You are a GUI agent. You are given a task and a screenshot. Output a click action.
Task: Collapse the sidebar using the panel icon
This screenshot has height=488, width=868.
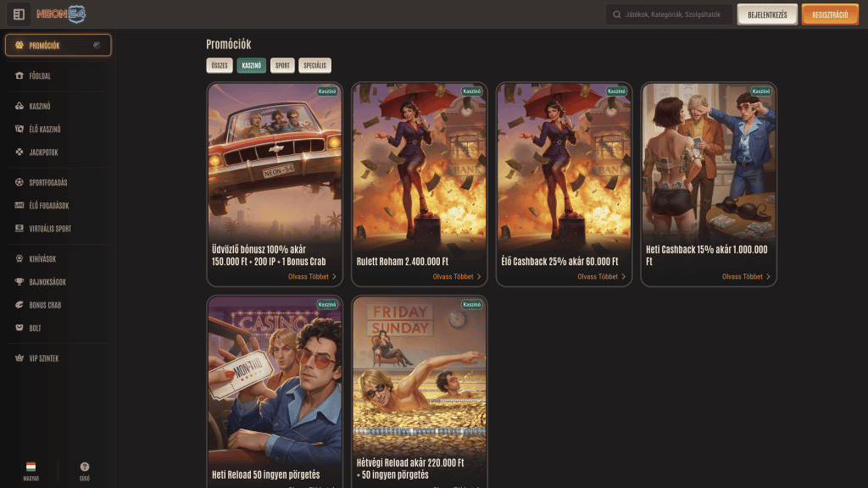tap(18, 14)
